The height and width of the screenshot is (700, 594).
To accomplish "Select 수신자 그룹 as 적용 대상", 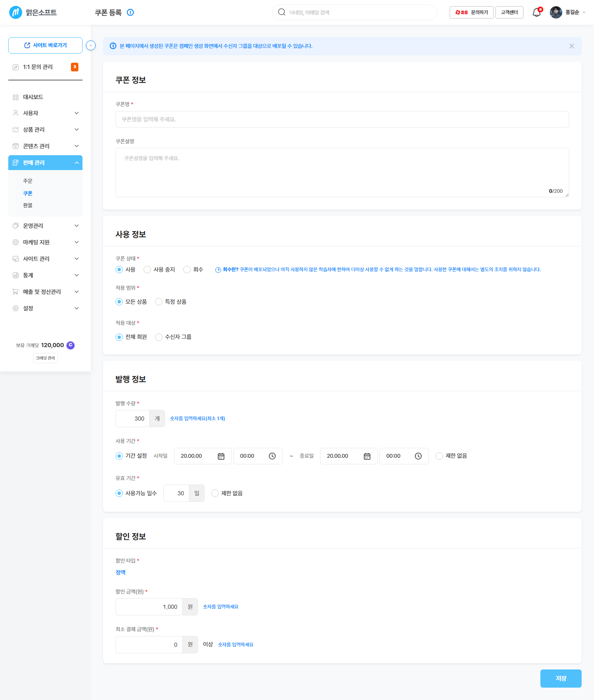I will tap(159, 337).
